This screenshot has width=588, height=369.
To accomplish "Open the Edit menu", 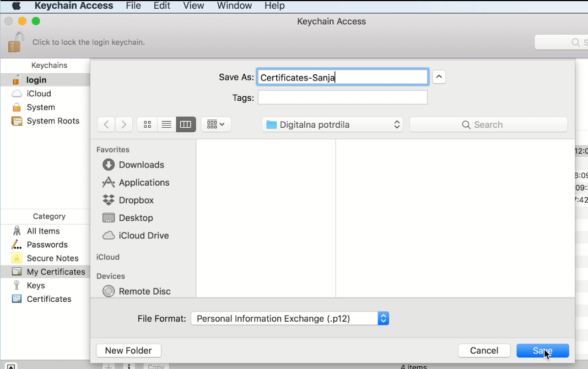I will click(x=161, y=6).
